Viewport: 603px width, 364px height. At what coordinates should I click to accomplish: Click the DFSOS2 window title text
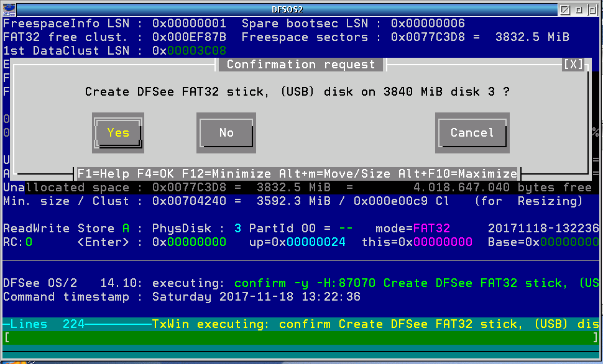coord(287,9)
